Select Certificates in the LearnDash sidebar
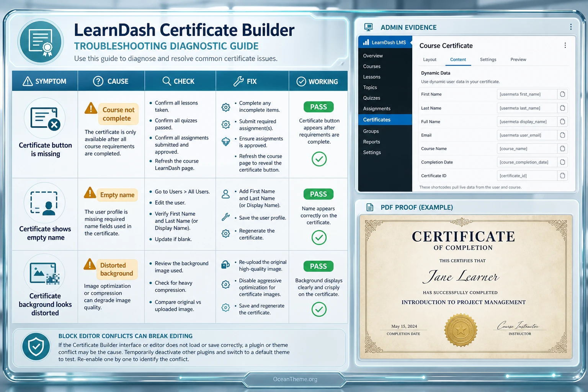This screenshot has width=588, height=392. click(385, 119)
